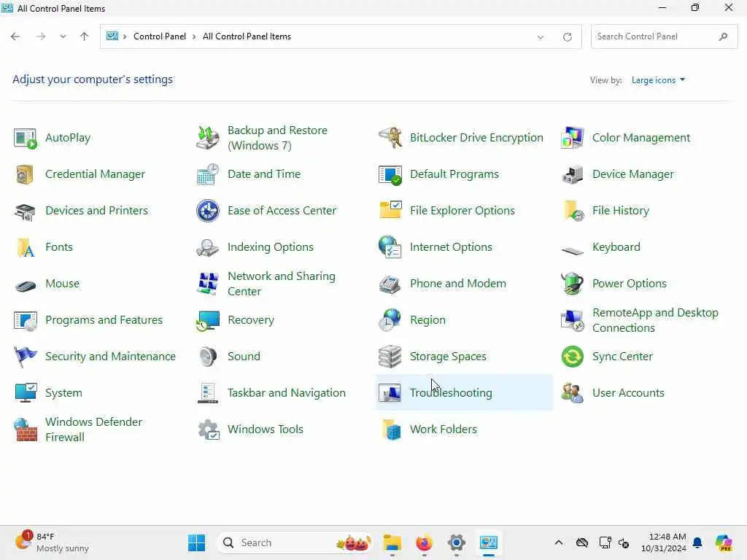Open the Sync Center green icon
This screenshot has height=560, width=747.
tap(573, 357)
